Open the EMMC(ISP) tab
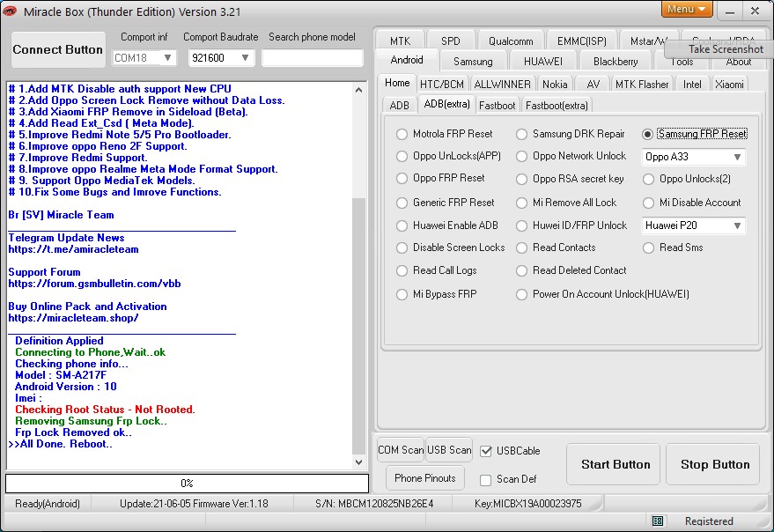The width and height of the screenshot is (774, 532). tap(581, 41)
